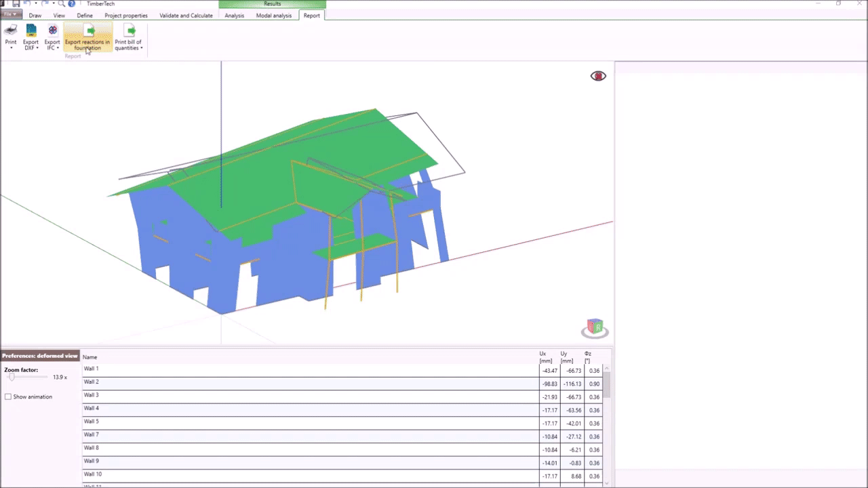
Task: Click the results table vertical scrollbar
Action: point(607,385)
